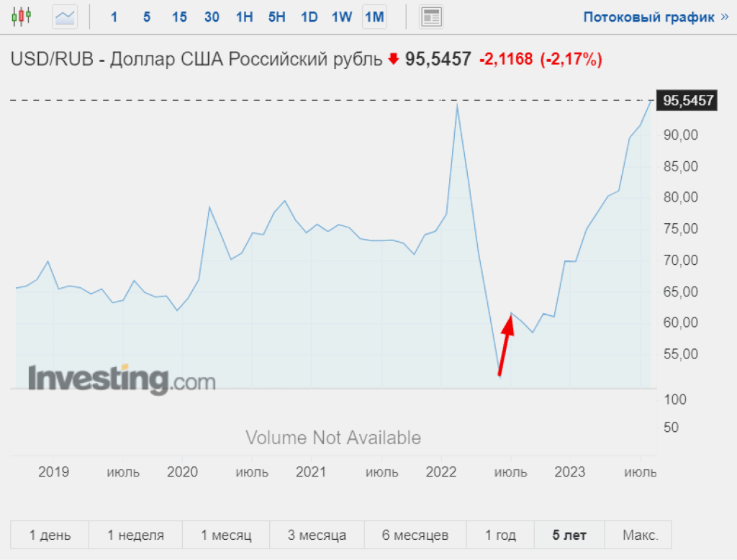Switch interval to 1D
The width and height of the screenshot is (737, 560).
309,17
